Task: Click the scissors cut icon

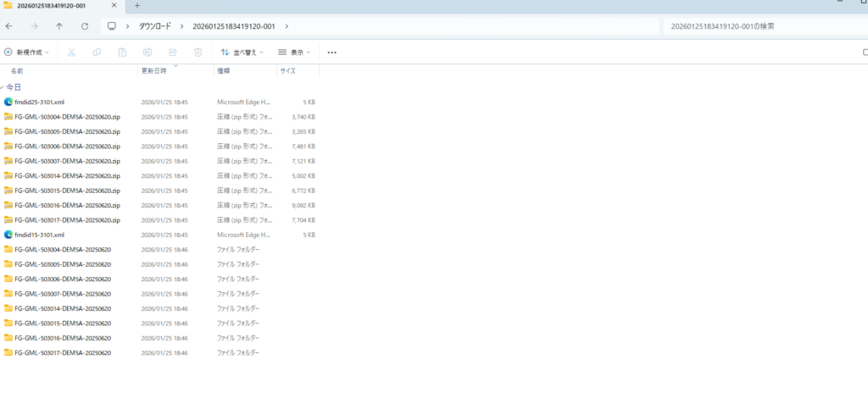Action: point(71,52)
